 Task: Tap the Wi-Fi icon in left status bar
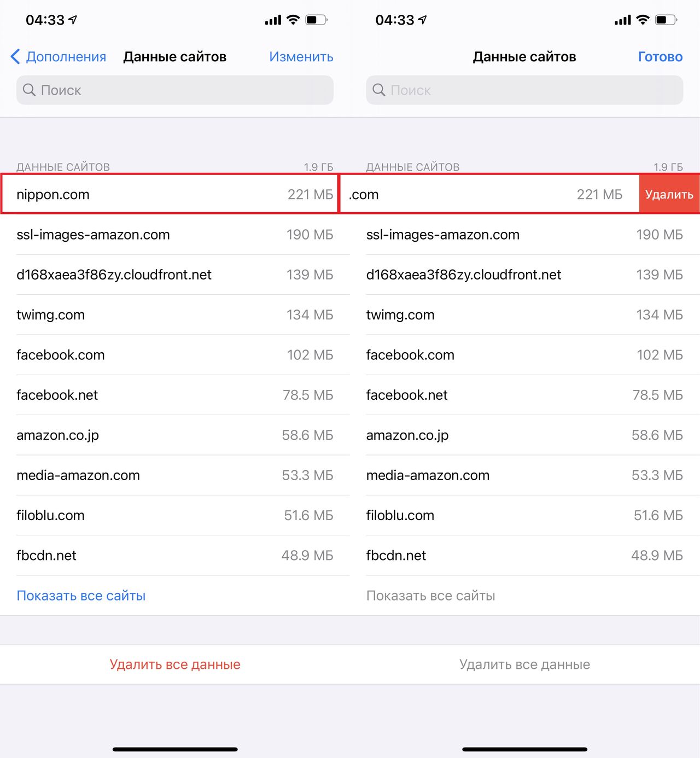point(293,20)
